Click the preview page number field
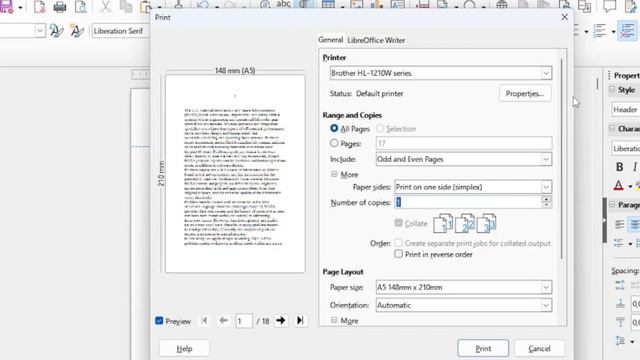Screen dimensions: 640x360 point(244,321)
